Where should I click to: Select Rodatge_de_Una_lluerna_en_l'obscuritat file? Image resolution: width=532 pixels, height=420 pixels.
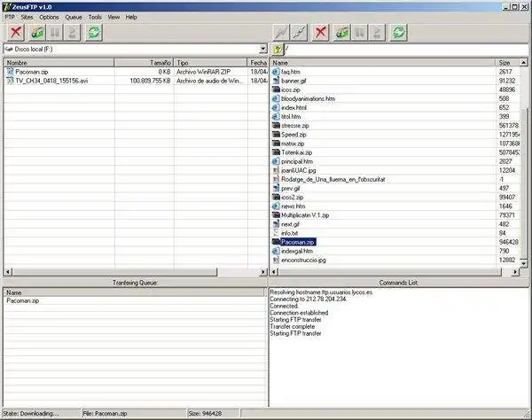[332, 179]
